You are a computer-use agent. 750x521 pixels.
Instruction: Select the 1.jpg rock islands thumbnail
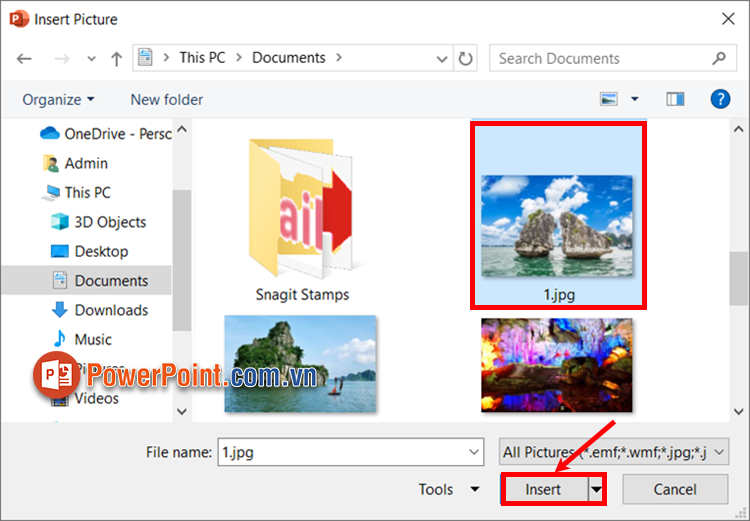click(x=557, y=226)
